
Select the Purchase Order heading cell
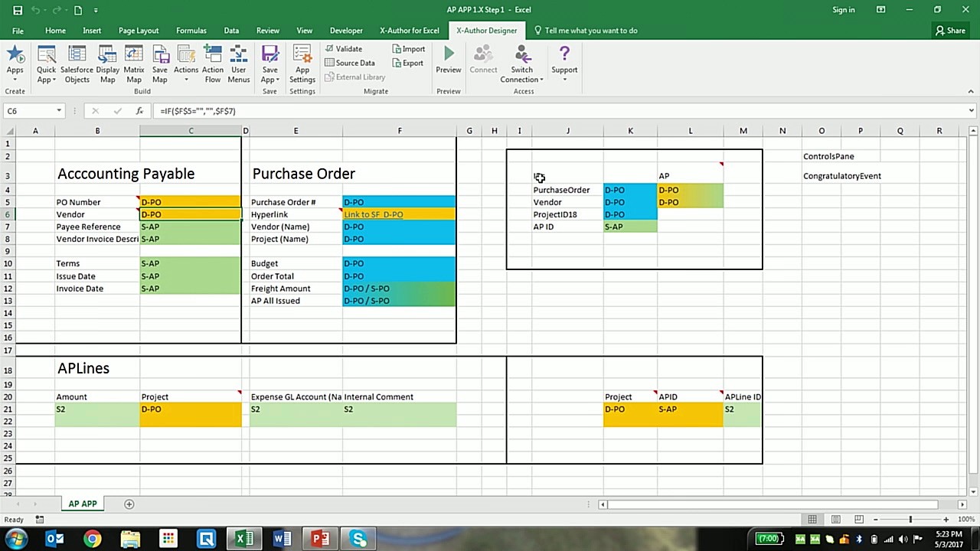click(304, 174)
